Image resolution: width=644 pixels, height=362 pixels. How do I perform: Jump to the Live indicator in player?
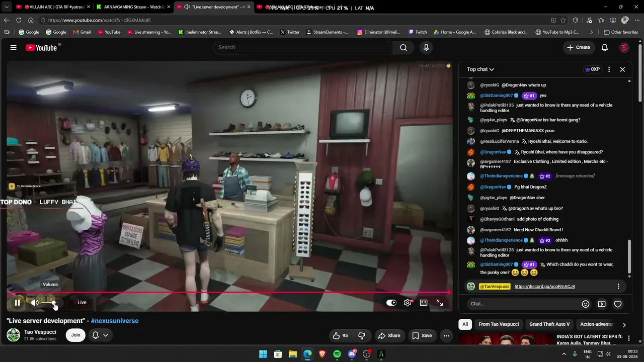coord(80,303)
